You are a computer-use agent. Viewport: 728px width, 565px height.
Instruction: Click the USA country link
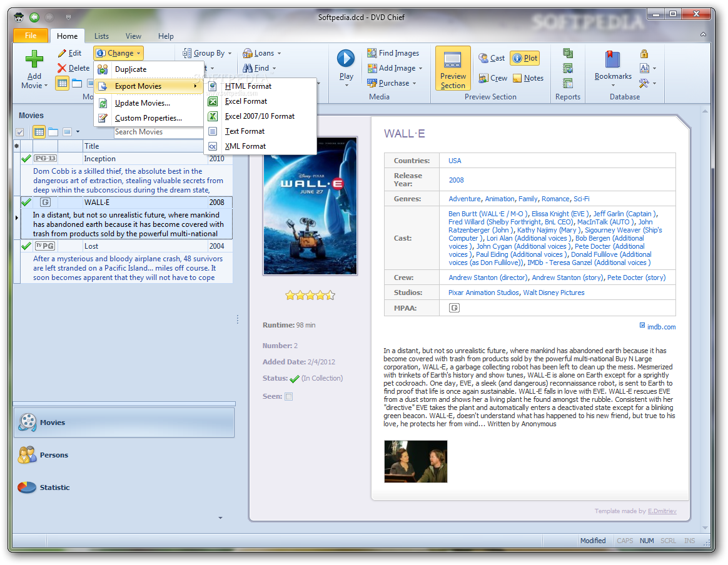(455, 161)
